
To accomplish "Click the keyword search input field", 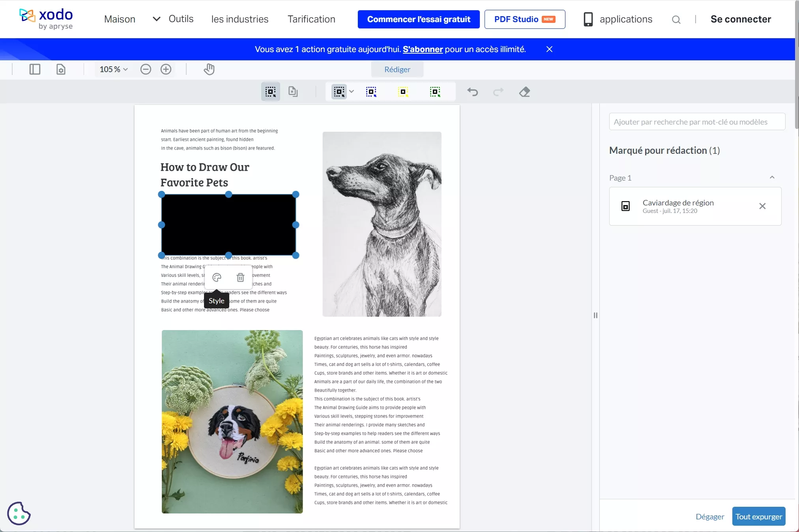I will [696, 121].
